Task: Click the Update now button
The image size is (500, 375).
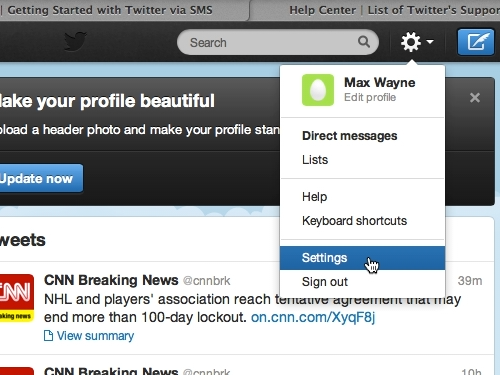Action: [40, 178]
